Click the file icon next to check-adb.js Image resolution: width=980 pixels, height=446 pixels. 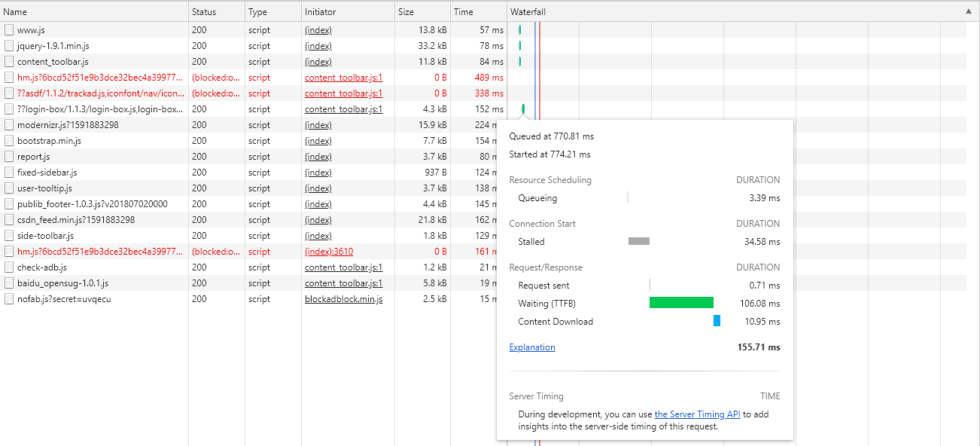[9, 267]
